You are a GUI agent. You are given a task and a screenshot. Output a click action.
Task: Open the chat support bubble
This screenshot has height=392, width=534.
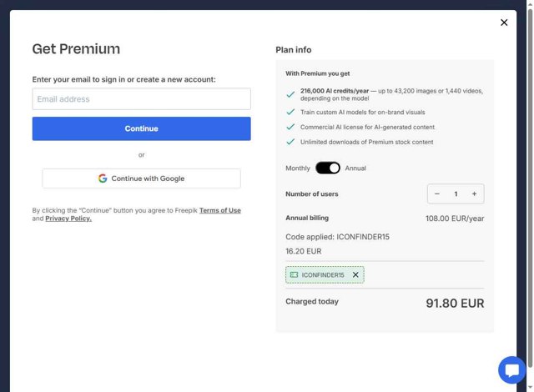(511, 369)
